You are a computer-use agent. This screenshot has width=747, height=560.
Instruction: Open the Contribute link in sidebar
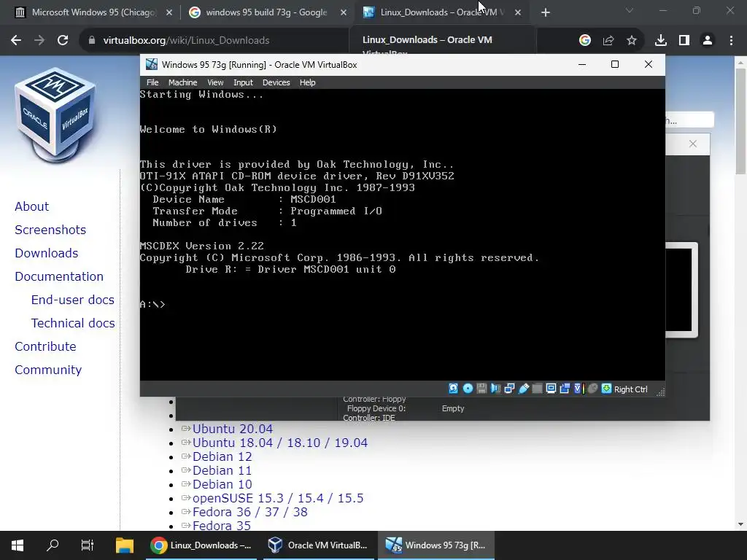[x=45, y=346]
